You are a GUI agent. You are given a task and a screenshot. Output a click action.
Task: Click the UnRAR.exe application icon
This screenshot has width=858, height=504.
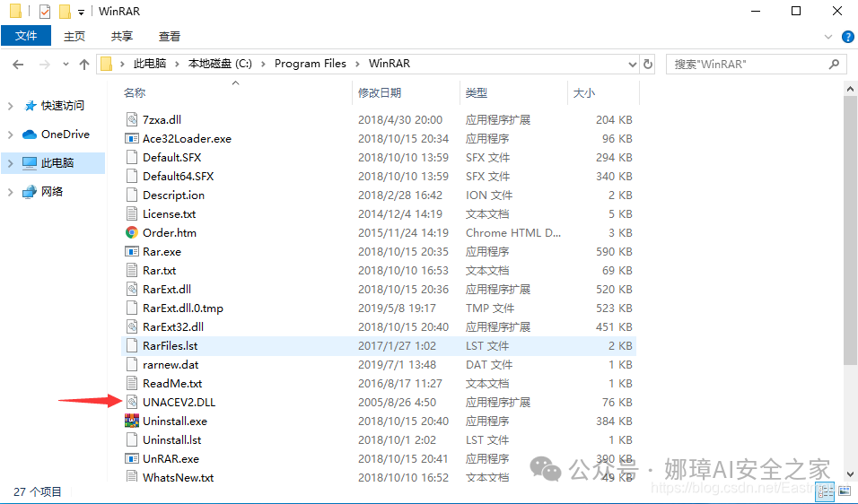point(131,458)
